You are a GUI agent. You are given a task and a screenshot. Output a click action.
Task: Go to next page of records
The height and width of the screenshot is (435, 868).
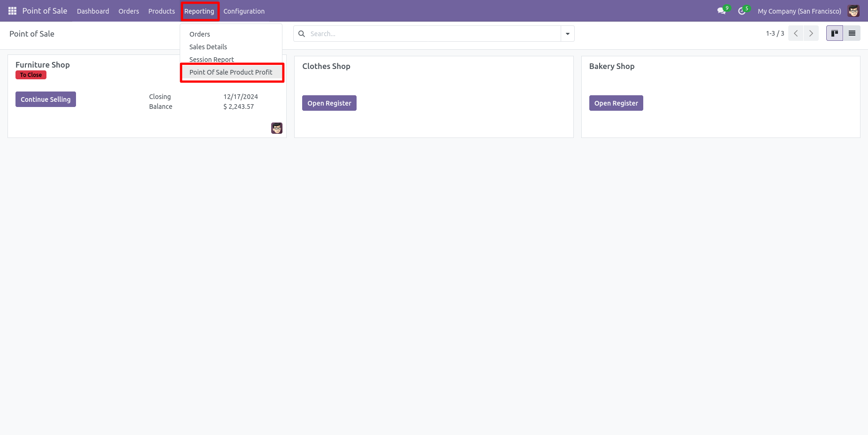coord(811,33)
